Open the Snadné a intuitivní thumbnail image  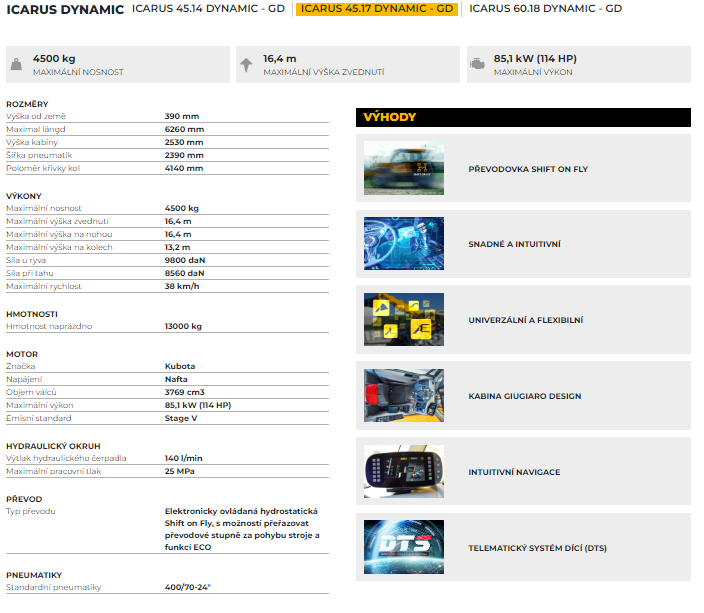[404, 243]
